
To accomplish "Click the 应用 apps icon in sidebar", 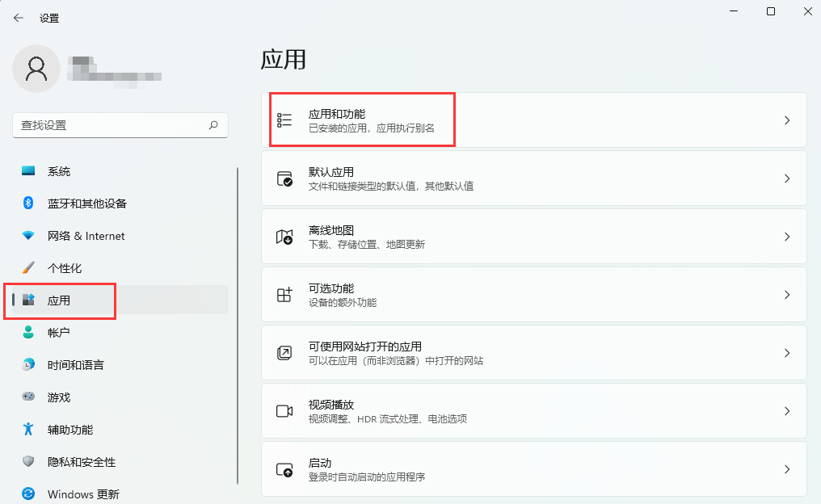I will (28, 300).
